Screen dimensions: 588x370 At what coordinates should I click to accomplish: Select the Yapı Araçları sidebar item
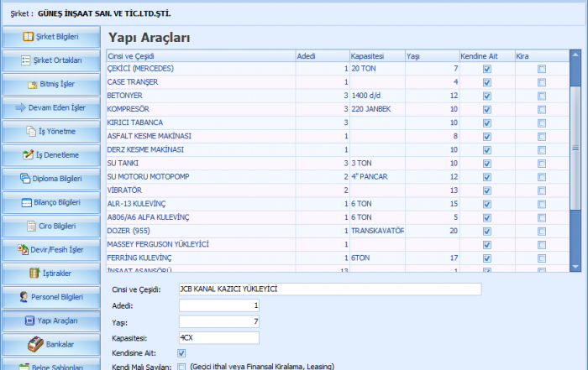(50, 320)
